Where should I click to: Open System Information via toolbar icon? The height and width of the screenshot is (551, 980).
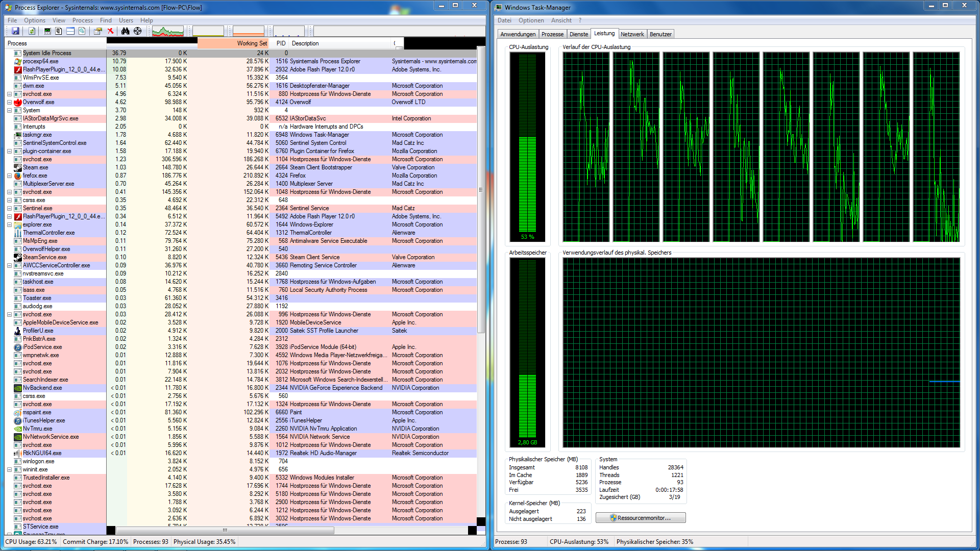[47, 31]
